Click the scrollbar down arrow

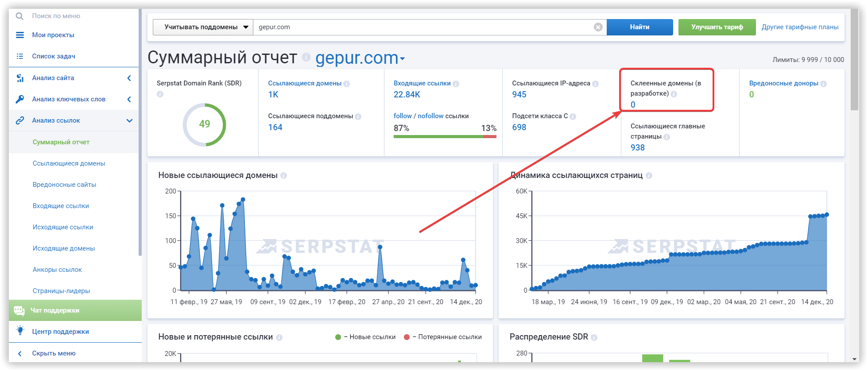(855, 359)
